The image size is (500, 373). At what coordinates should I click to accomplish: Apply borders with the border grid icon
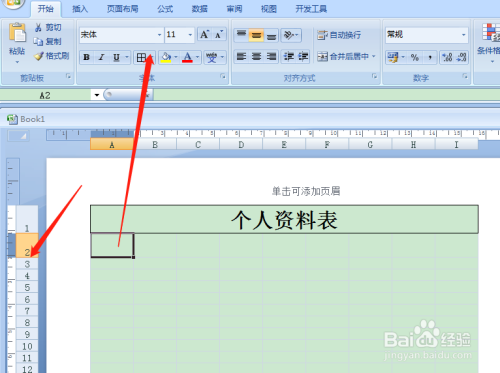click(x=141, y=57)
